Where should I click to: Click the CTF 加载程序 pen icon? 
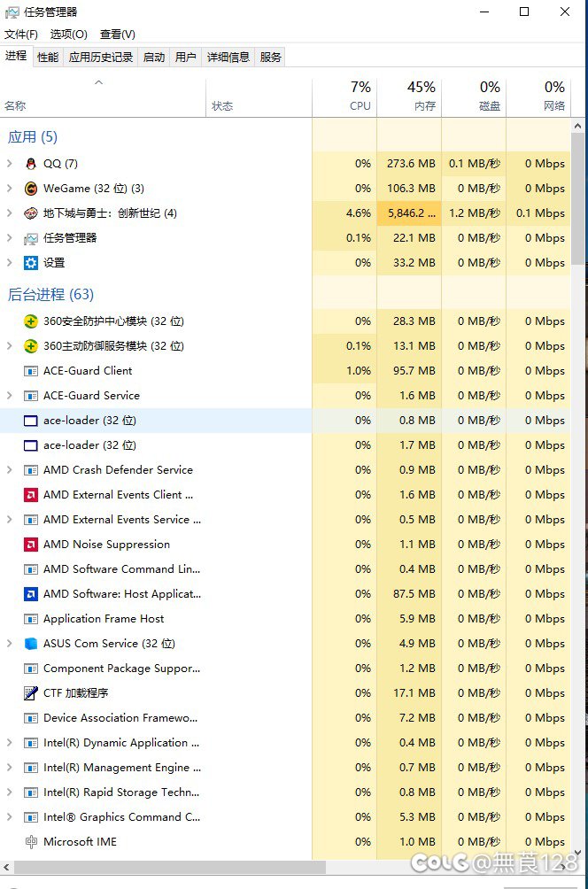pyautogui.click(x=31, y=692)
